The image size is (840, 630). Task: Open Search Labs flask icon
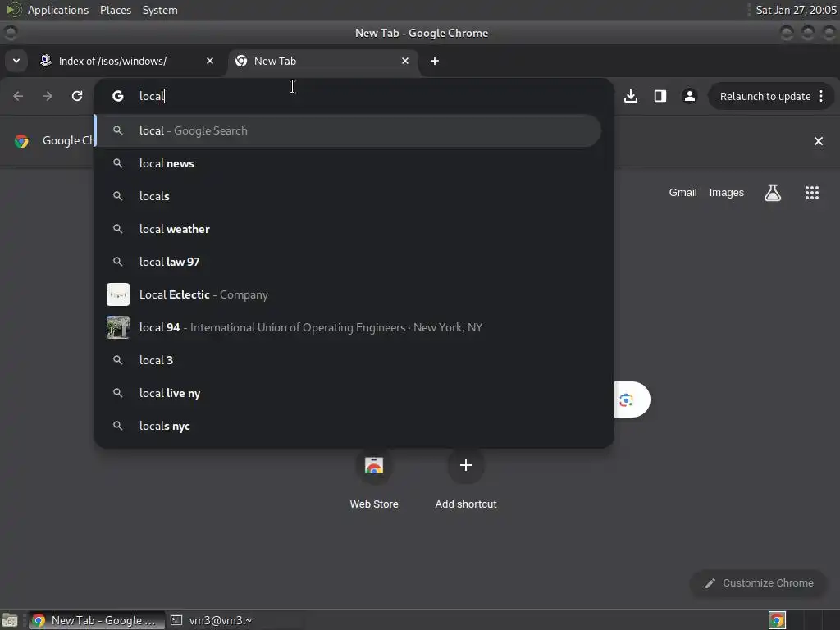773,192
